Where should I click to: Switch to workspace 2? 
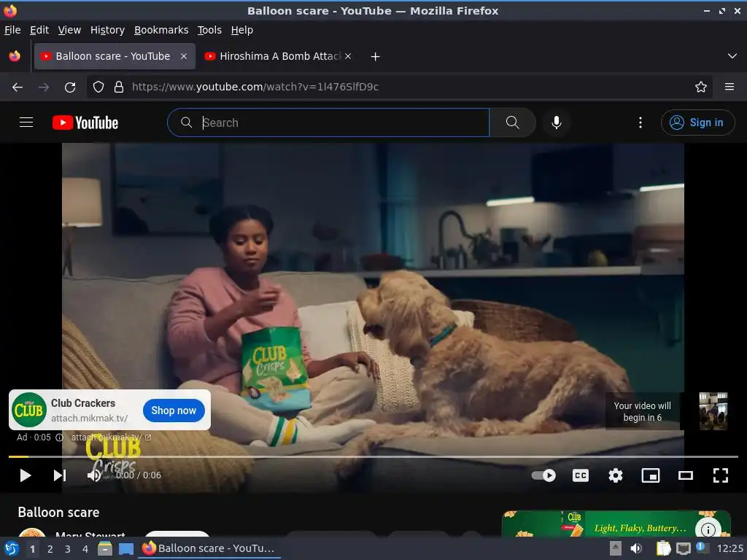pyautogui.click(x=50, y=549)
